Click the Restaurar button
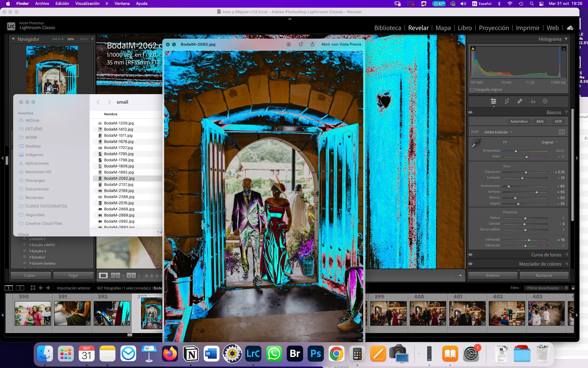 click(544, 275)
